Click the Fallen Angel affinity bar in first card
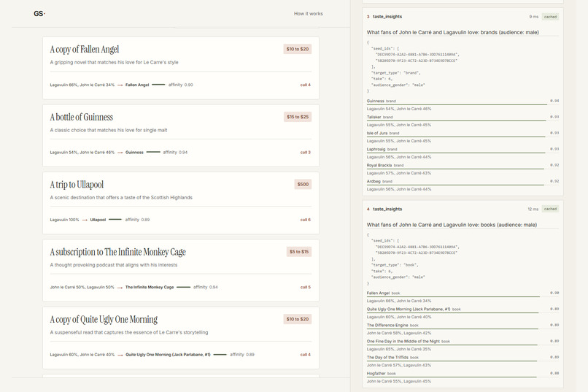 point(158,85)
